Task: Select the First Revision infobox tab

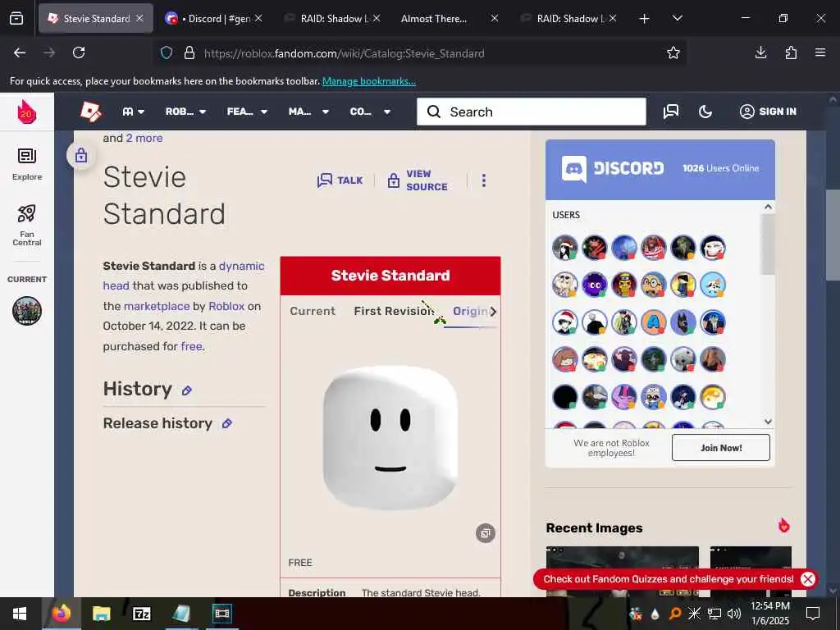Action: [x=394, y=311]
